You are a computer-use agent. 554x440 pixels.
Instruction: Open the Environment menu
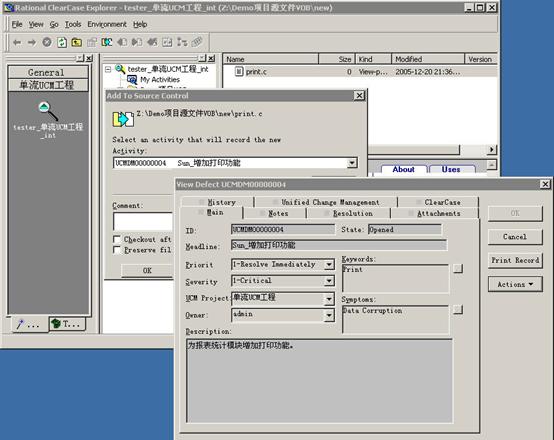point(107,24)
